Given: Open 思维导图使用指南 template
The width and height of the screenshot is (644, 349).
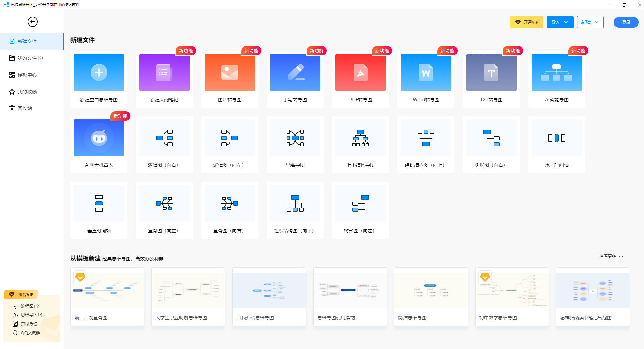Looking at the screenshot, I should point(350,297).
